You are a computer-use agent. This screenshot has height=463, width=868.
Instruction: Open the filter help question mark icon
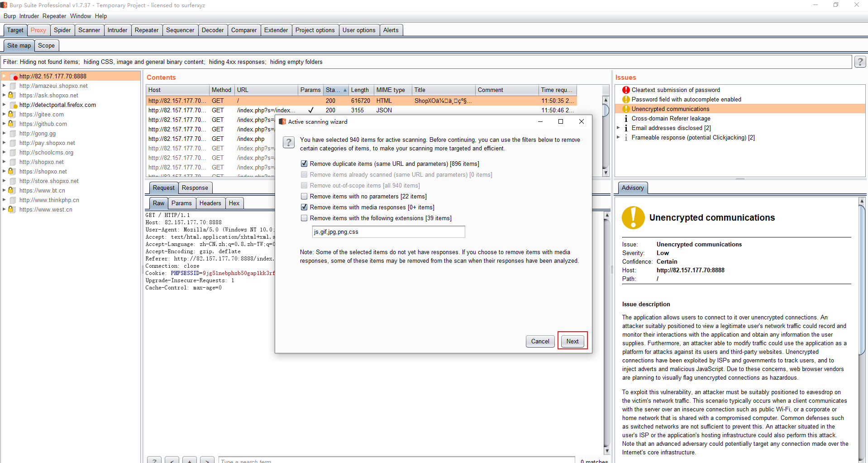pos(860,62)
